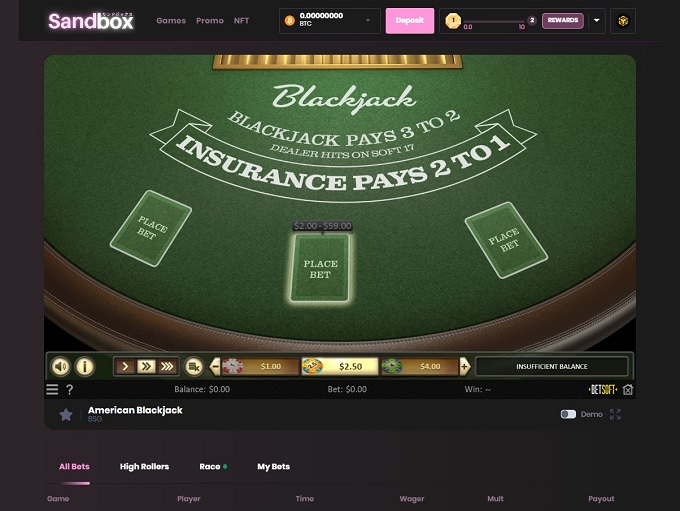Place bet on the center spot
680x511 pixels.
[320, 268]
